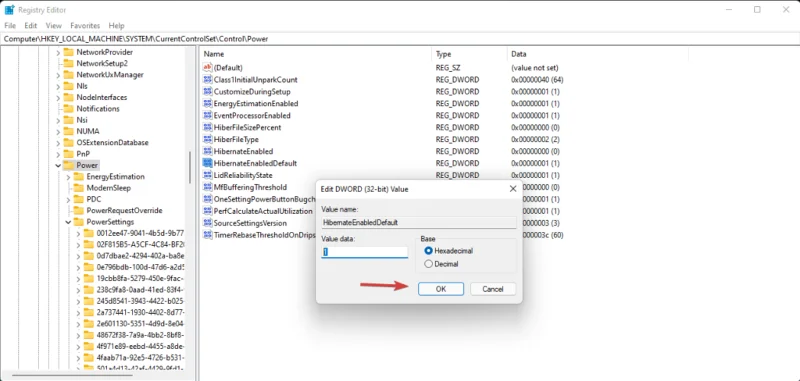The image size is (800, 381).
Task: Open the View menu
Action: click(x=54, y=26)
